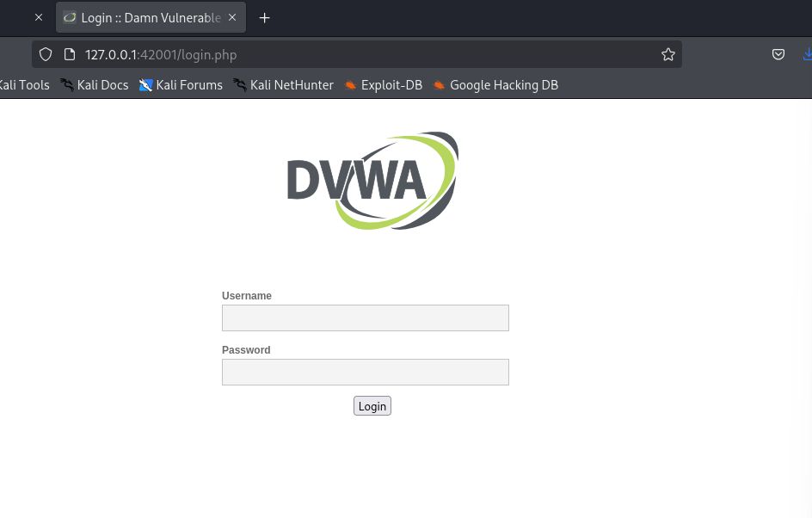Open the Pocket save icon
812x518 pixels.
tap(778, 54)
